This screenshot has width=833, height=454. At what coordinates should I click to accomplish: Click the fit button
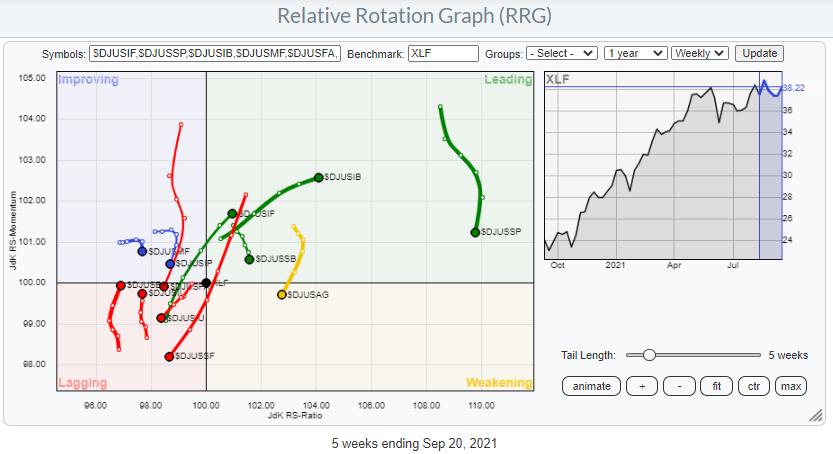pyautogui.click(x=717, y=386)
